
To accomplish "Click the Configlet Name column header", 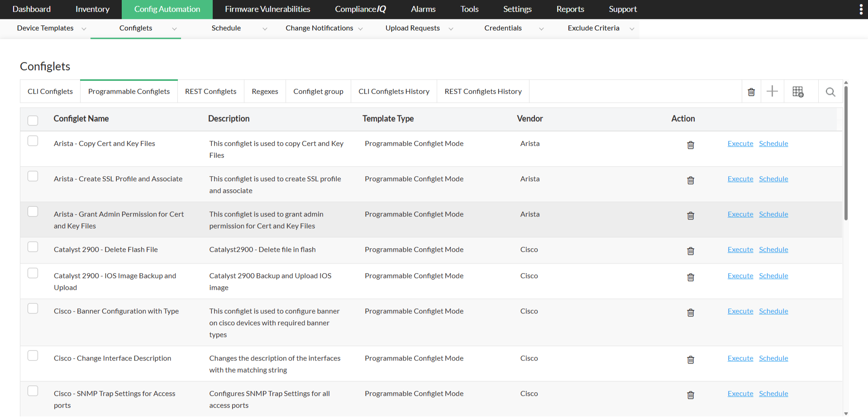I will [x=81, y=119].
